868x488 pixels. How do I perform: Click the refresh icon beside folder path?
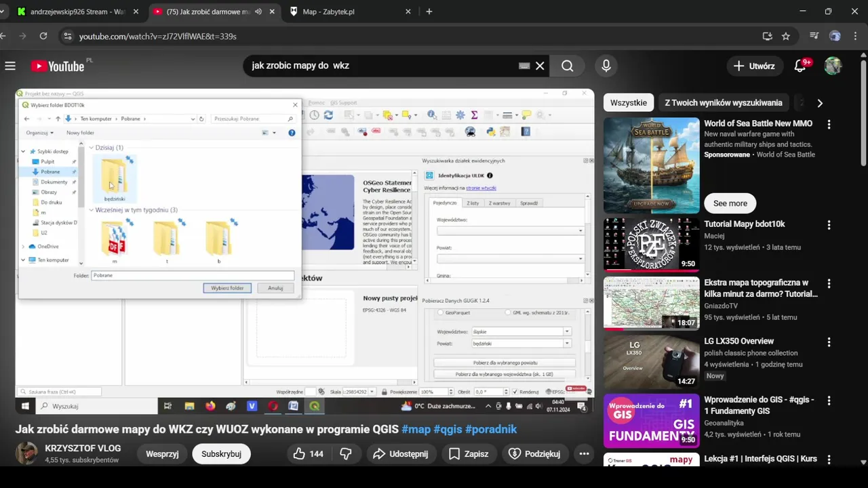click(x=201, y=119)
